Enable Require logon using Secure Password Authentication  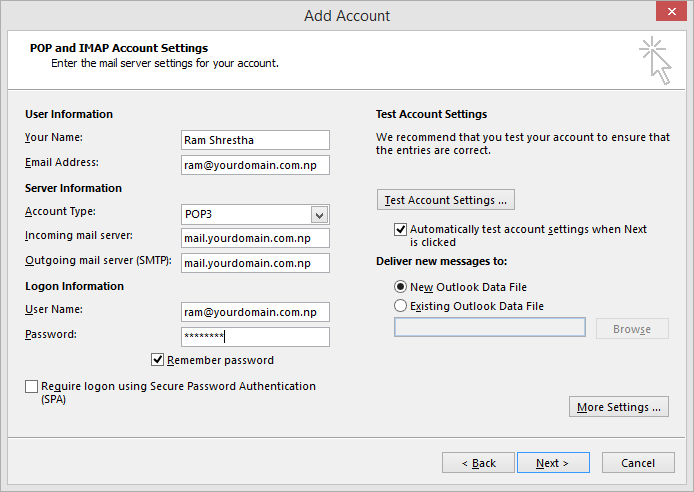pyautogui.click(x=31, y=386)
